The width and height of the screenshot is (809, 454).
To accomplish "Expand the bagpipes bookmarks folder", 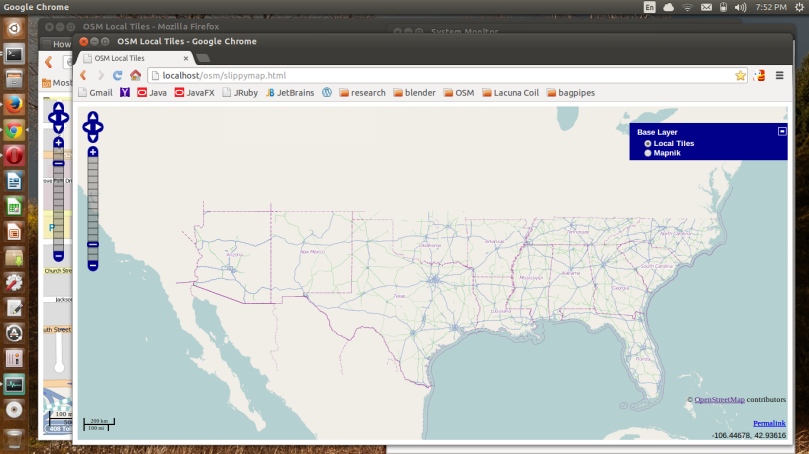I will pos(571,93).
